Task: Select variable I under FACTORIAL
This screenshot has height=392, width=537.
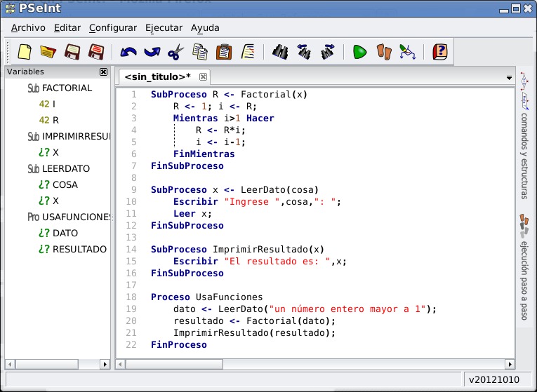Action: click(47, 104)
